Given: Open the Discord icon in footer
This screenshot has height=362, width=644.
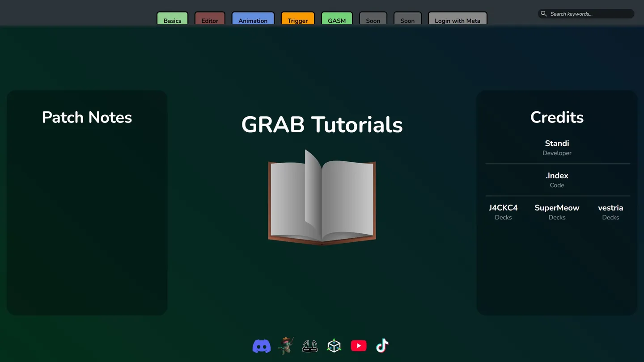Looking at the screenshot, I should pos(261,345).
